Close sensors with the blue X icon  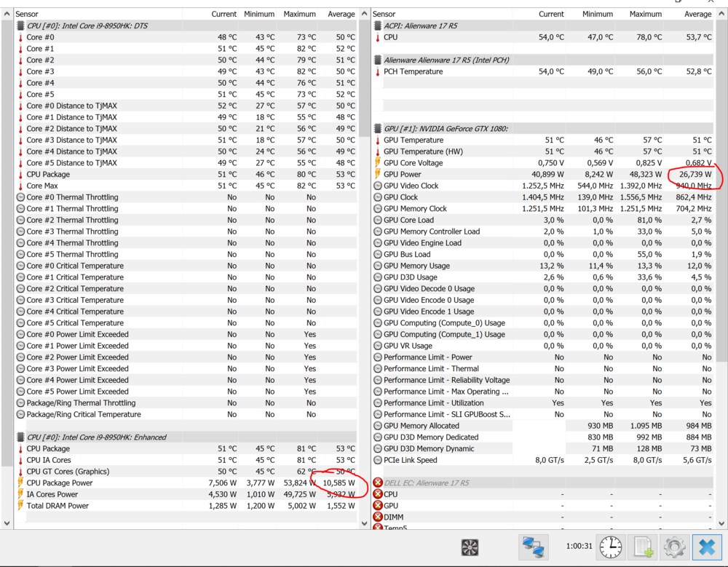click(706, 547)
